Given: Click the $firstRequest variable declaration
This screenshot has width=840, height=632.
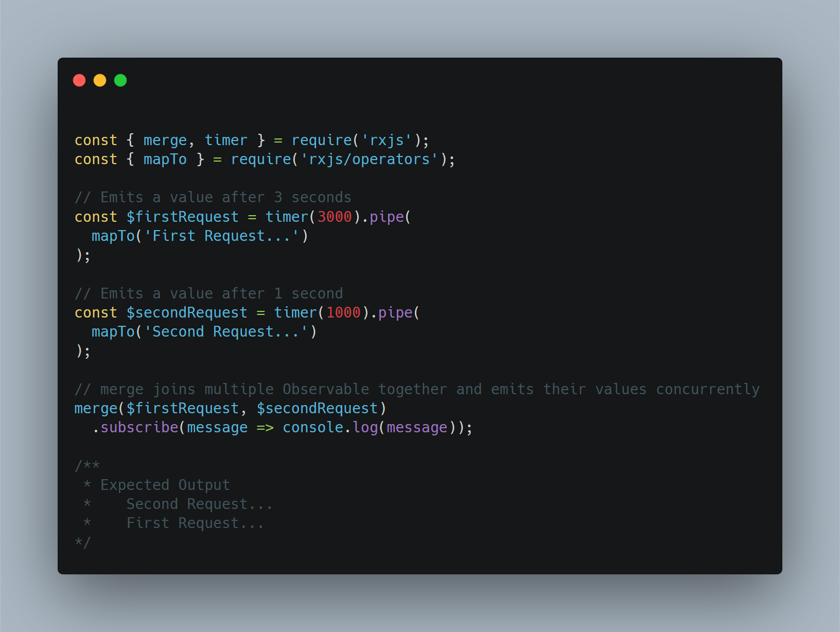Looking at the screenshot, I should tap(183, 217).
